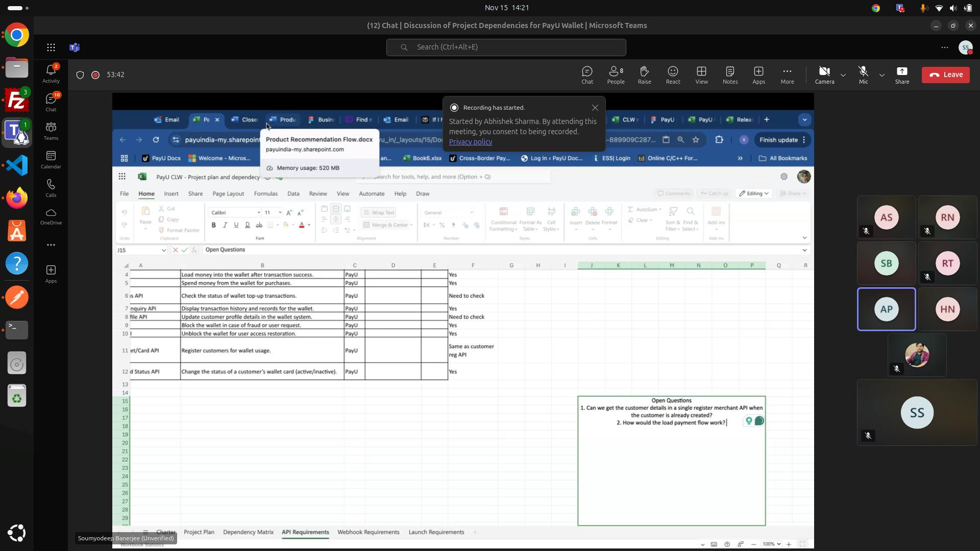The image size is (980, 551).
Task: Unmute the Mic
Action: 863,74
